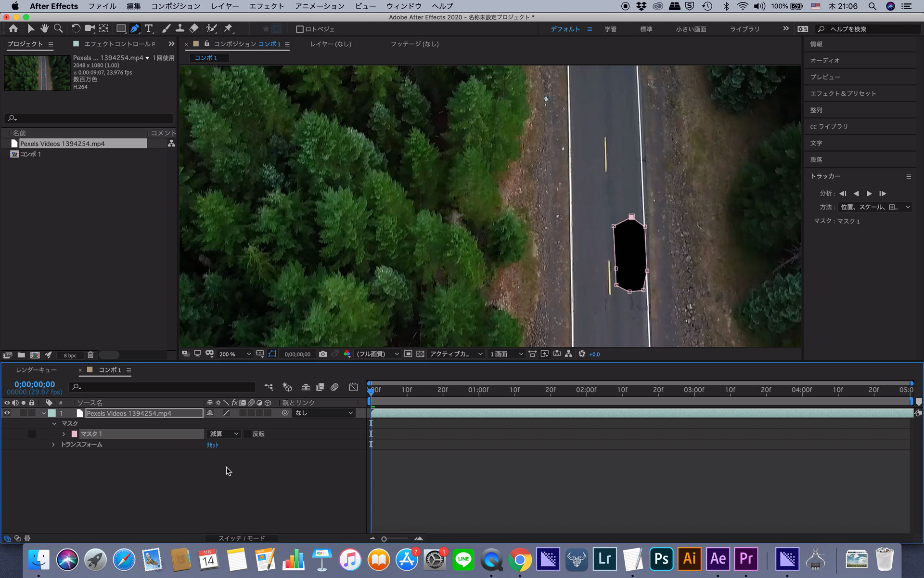Select the 減算 mask mode dropdown
Viewport: 924px width, 578px height.
point(223,433)
